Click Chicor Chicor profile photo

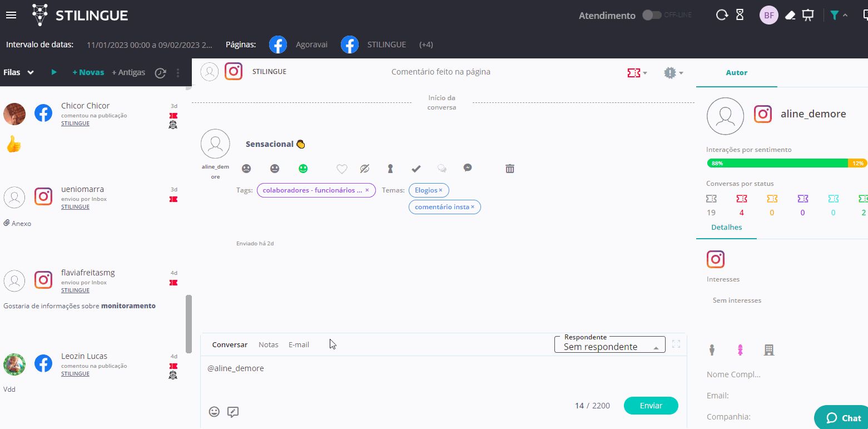(x=14, y=114)
